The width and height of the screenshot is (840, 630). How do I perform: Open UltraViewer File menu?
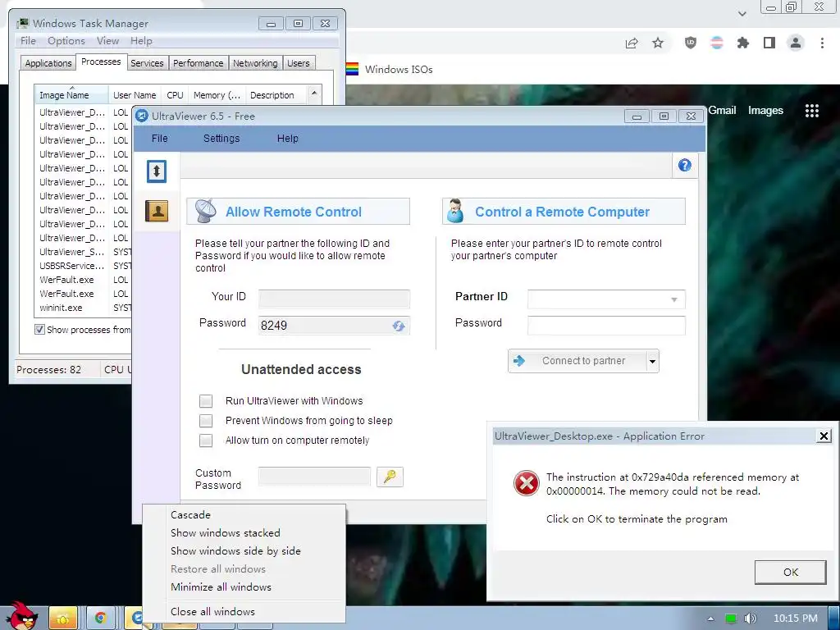pyautogui.click(x=160, y=138)
